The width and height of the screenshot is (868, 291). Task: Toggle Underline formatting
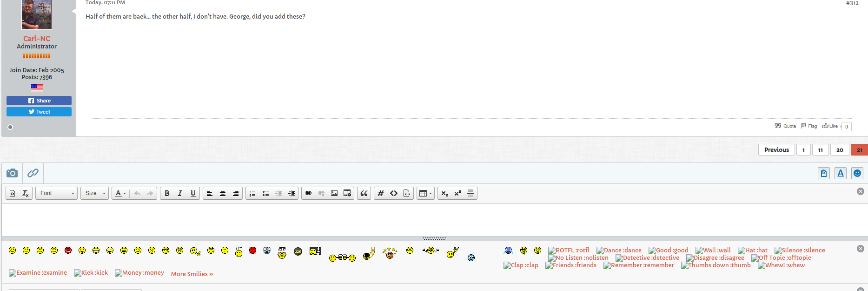tap(193, 193)
